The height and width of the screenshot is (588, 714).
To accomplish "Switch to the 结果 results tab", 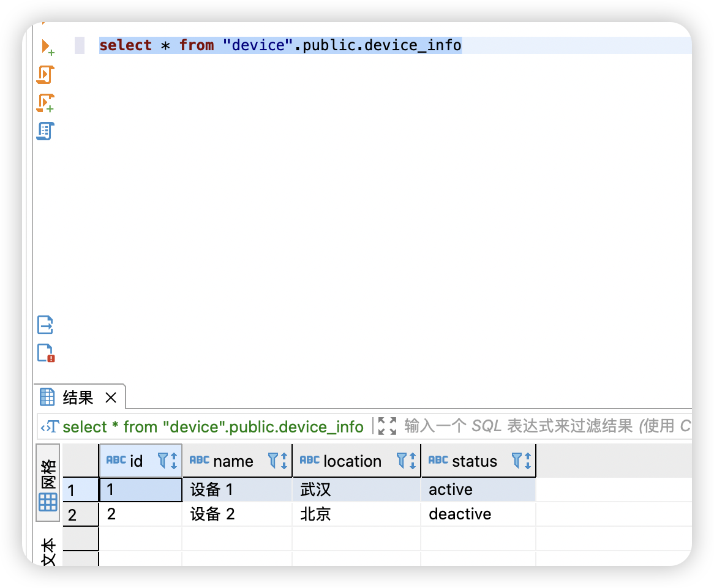I will pos(78,397).
